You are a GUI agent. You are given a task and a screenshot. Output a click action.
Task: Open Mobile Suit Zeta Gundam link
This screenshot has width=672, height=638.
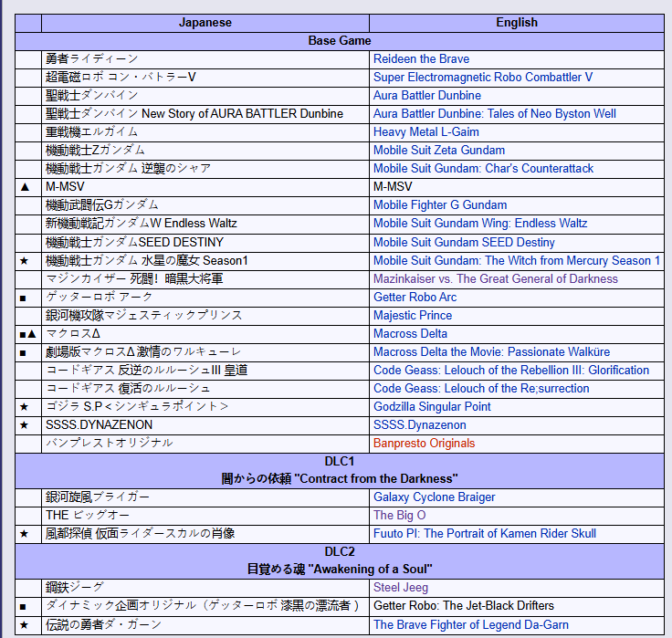439,151
